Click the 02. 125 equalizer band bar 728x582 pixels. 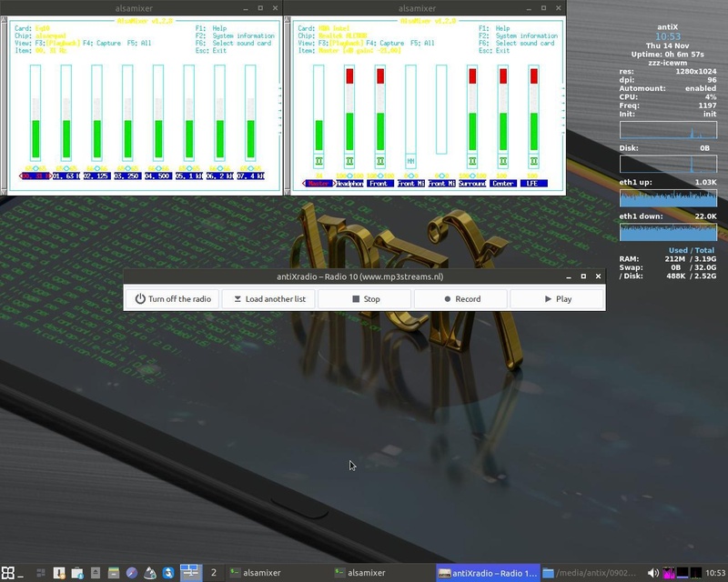tap(96, 113)
